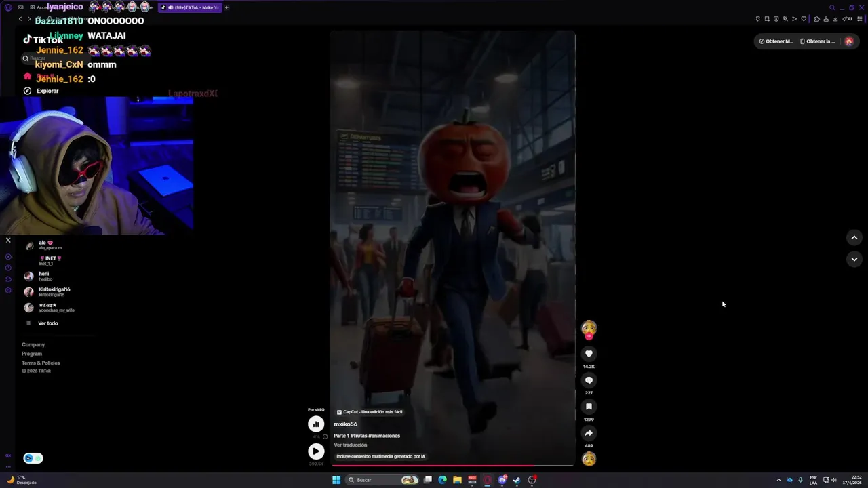868x488 pixels.
Task: Click the AI-generated content label
Action: click(381, 456)
